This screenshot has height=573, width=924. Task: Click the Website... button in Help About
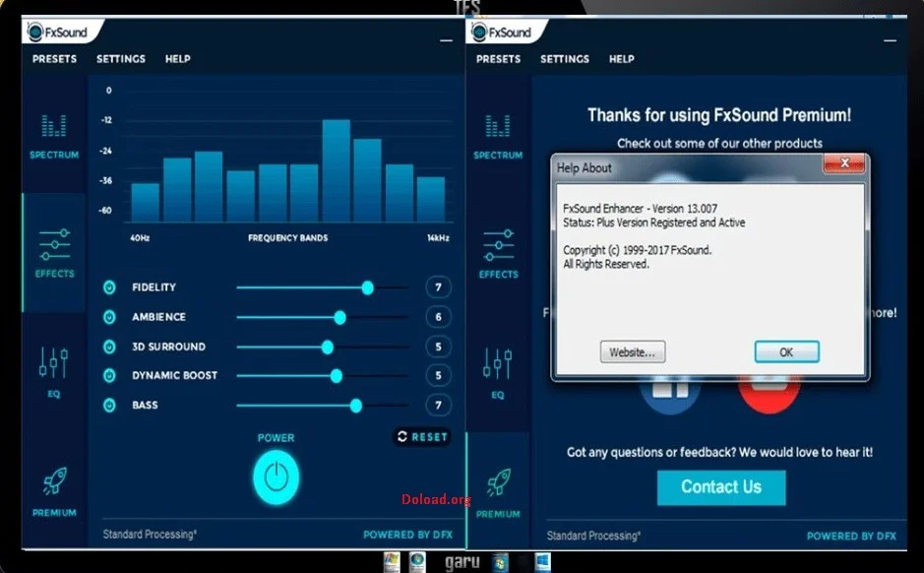tap(633, 351)
